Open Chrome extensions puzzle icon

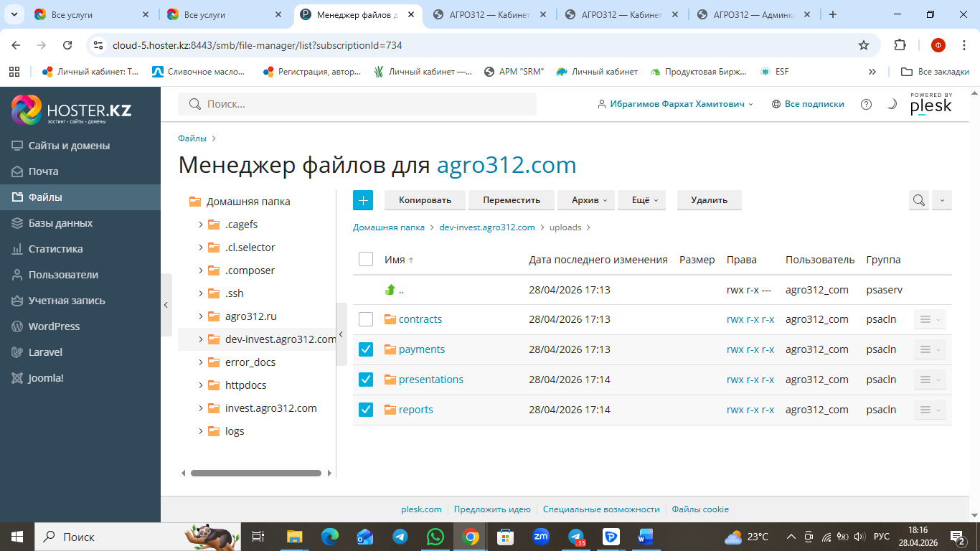pos(900,44)
